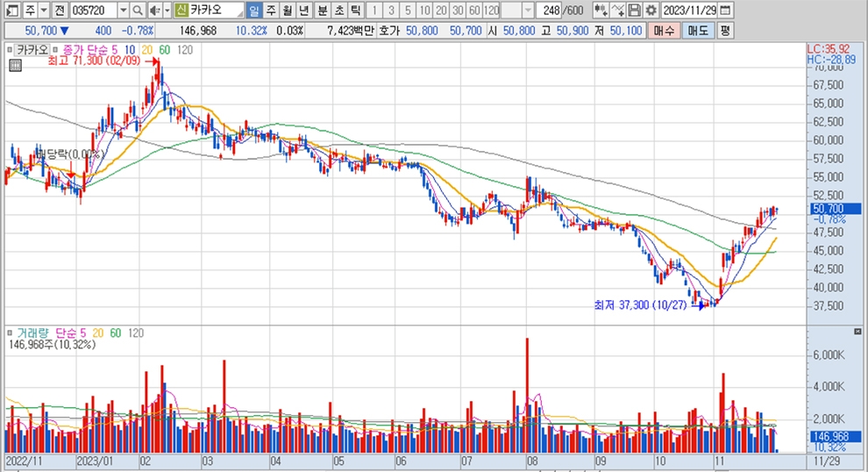Select yearly 년 chart period
The height and width of the screenshot is (472, 868).
click(304, 10)
